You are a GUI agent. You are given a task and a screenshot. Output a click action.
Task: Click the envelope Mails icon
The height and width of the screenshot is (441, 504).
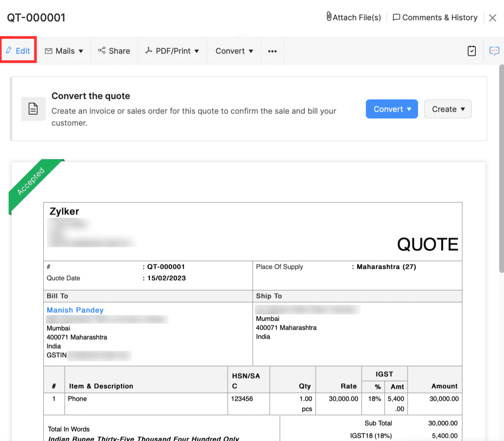point(49,51)
